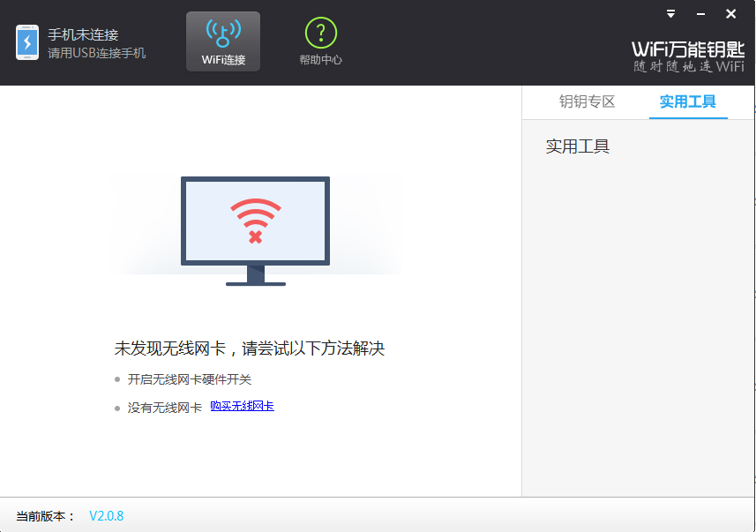Select the 实用工具 tab
Screen dimensions: 756x532
pyautogui.click(x=687, y=101)
